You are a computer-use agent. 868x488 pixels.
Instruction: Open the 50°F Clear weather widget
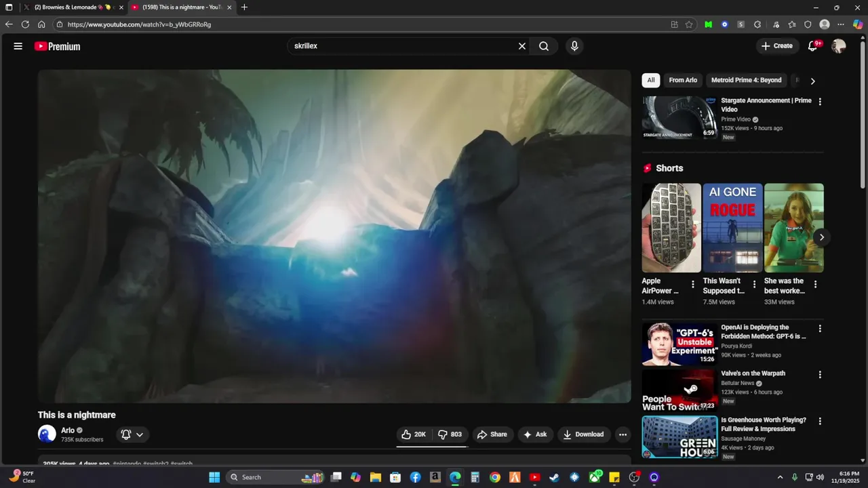coord(22,477)
